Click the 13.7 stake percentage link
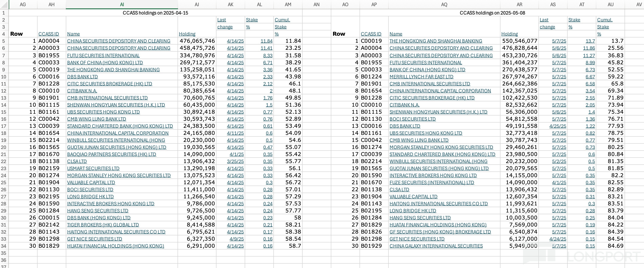The height and width of the screenshot is (268, 644). [x=590, y=41]
